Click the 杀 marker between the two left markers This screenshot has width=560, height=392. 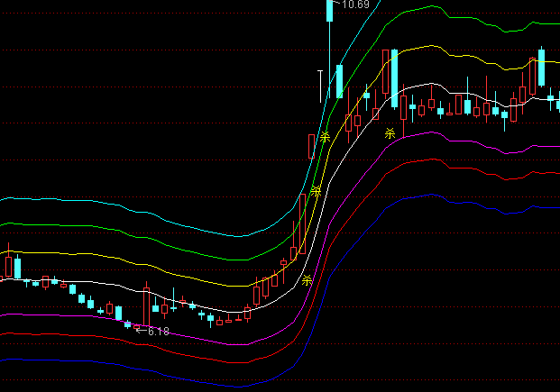[x=316, y=191]
